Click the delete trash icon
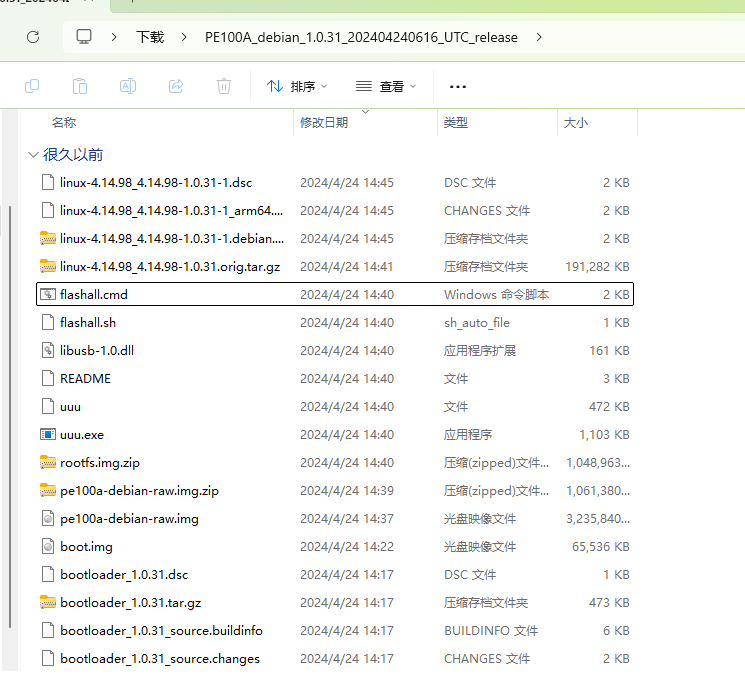Viewport: 745px width, 676px height. 224,86
